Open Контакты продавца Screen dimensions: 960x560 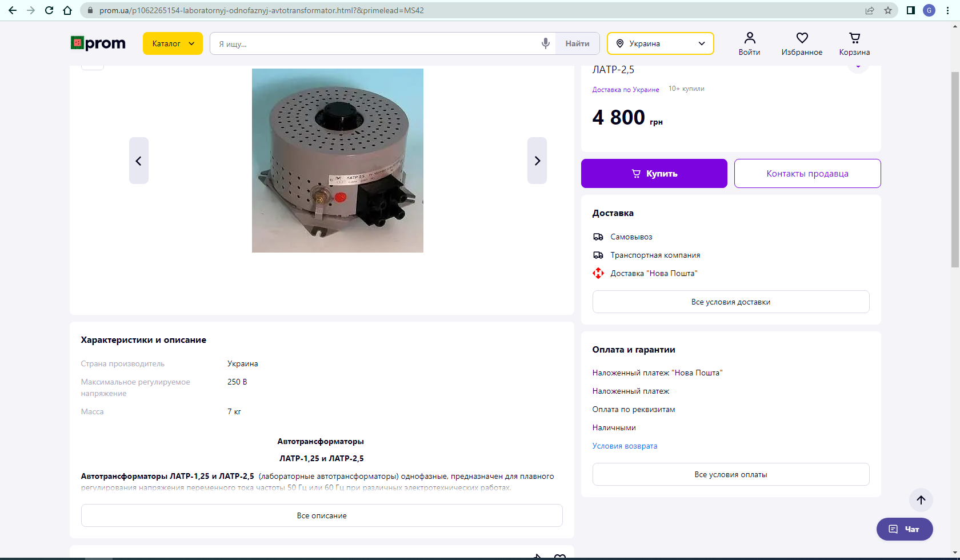point(807,173)
